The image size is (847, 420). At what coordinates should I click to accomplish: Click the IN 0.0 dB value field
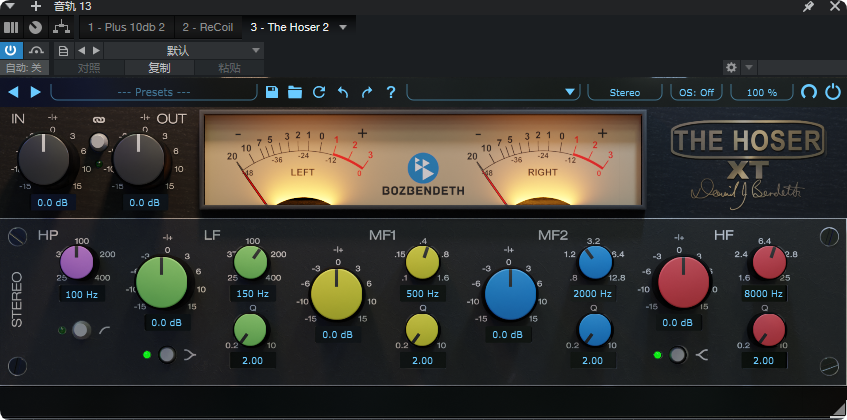(52, 203)
